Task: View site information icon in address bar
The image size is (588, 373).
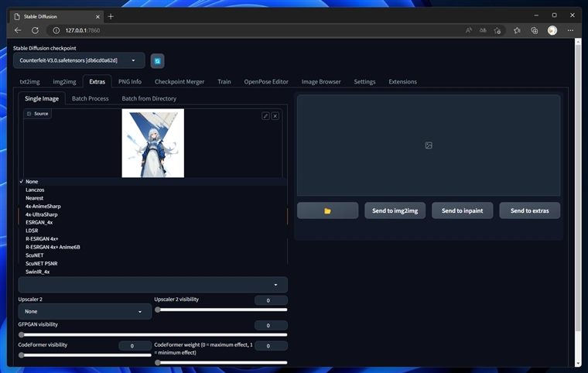Action: [56, 30]
